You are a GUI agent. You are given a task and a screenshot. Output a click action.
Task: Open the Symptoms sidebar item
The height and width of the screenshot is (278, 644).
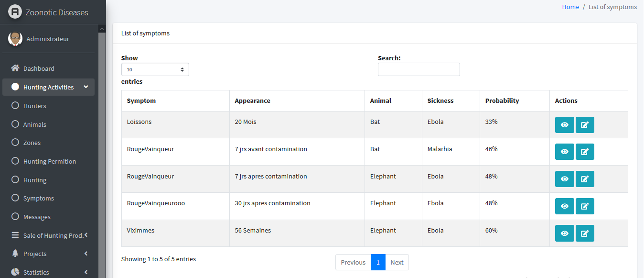point(38,199)
